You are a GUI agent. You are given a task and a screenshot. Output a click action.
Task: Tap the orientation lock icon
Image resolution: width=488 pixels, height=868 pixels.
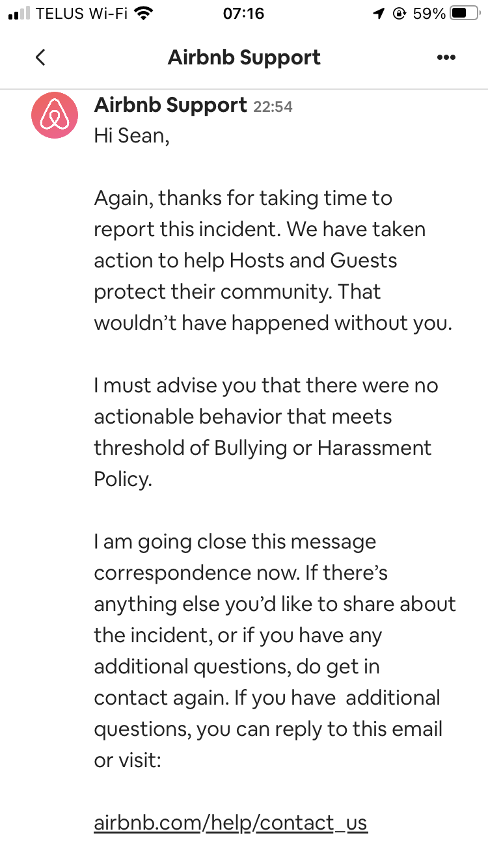point(399,14)
